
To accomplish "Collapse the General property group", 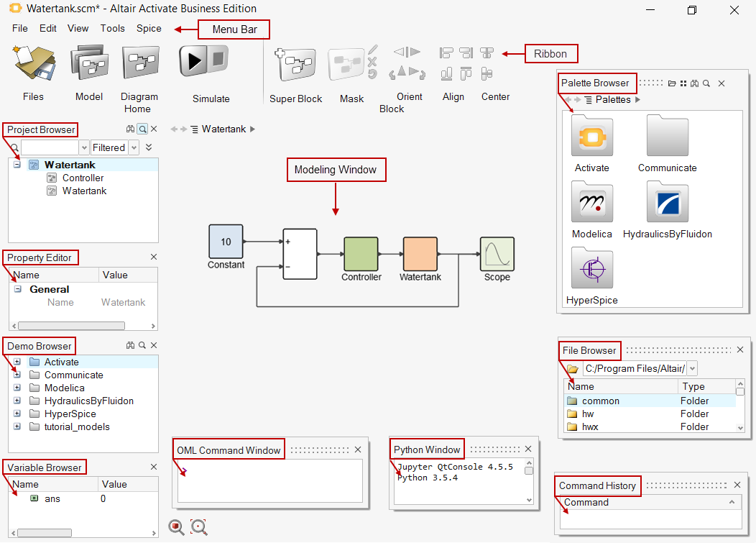I will click(17, 289).
